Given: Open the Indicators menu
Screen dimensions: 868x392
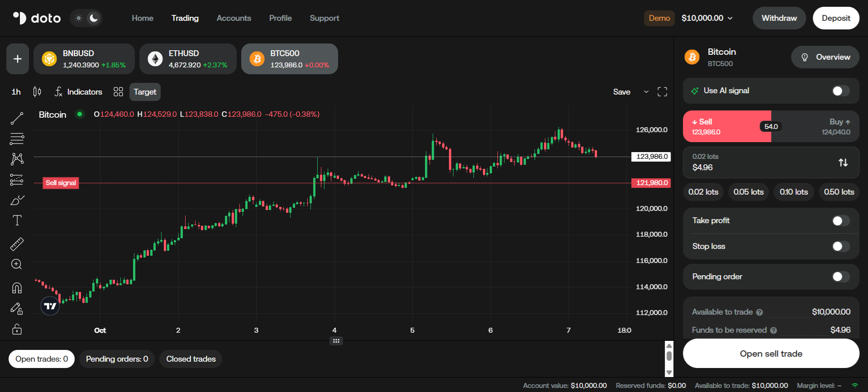Looking at the screenshot, I should click(x=78, y=92).
